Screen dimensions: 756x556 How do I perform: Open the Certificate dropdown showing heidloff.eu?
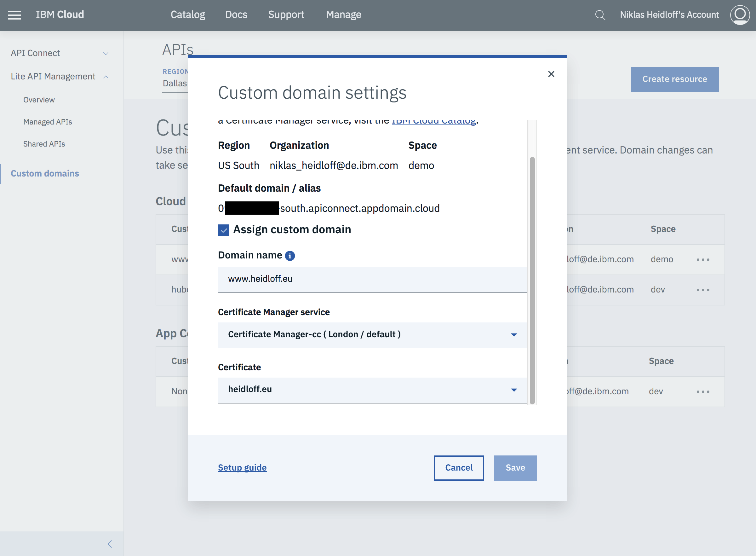tap(372, 390)
